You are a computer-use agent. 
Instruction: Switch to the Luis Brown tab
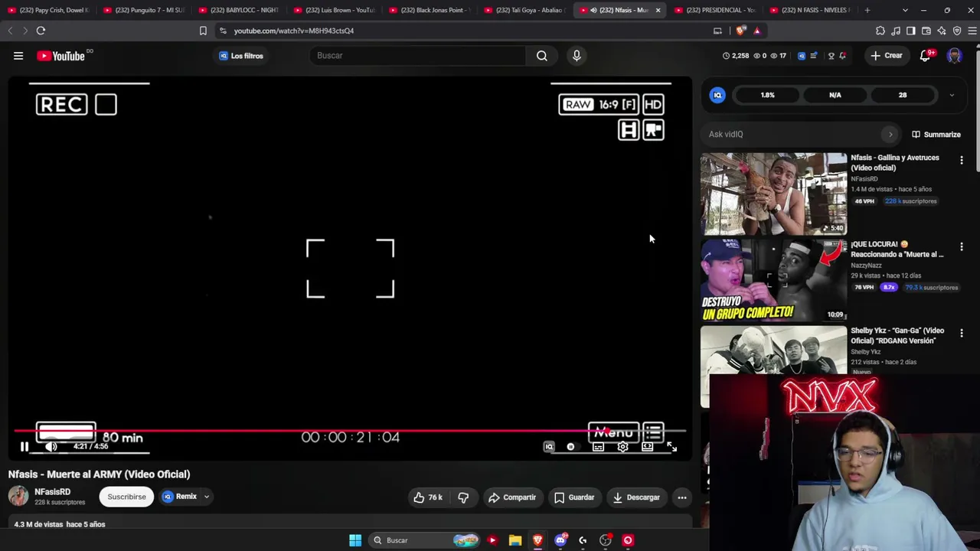click(334, 10)
